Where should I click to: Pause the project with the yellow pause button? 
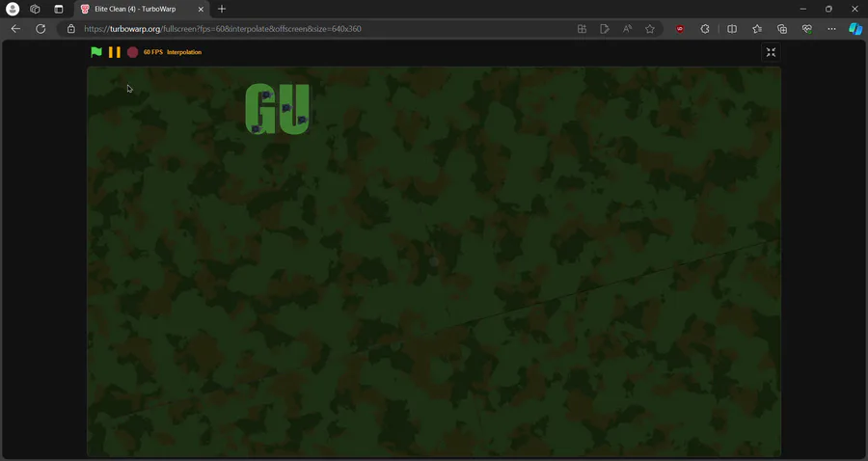[x=115, y=52]
